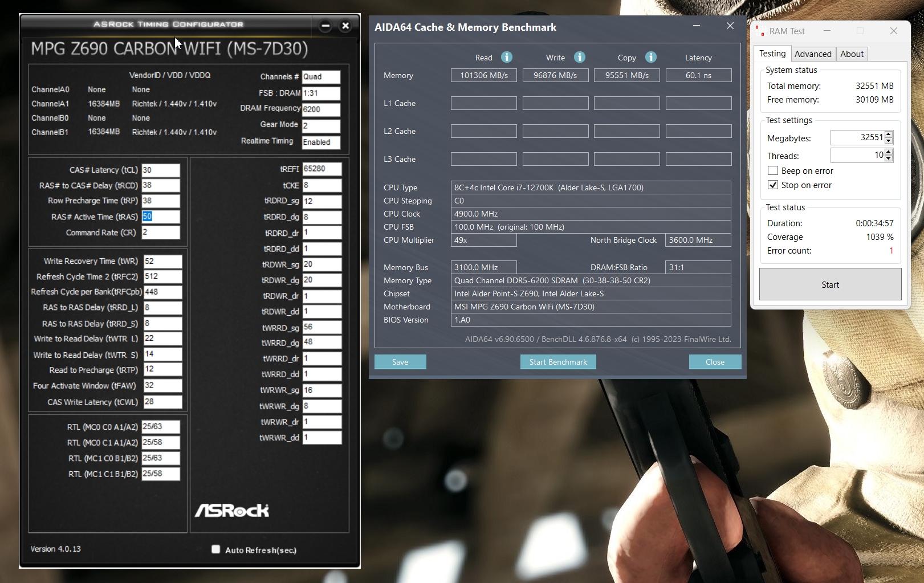The image size is (924, 583).
Task: Click the Close button at AIDA64's bottom
Action: [x=715, y=362]
